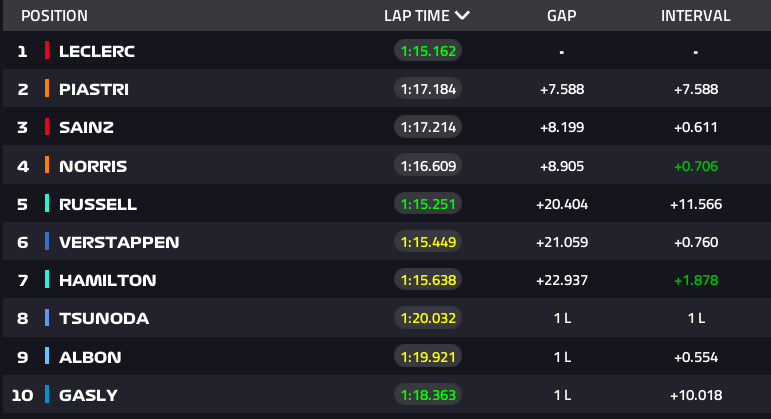Click Gasly's 1:18.363 lap time badge

coord(427,395)
